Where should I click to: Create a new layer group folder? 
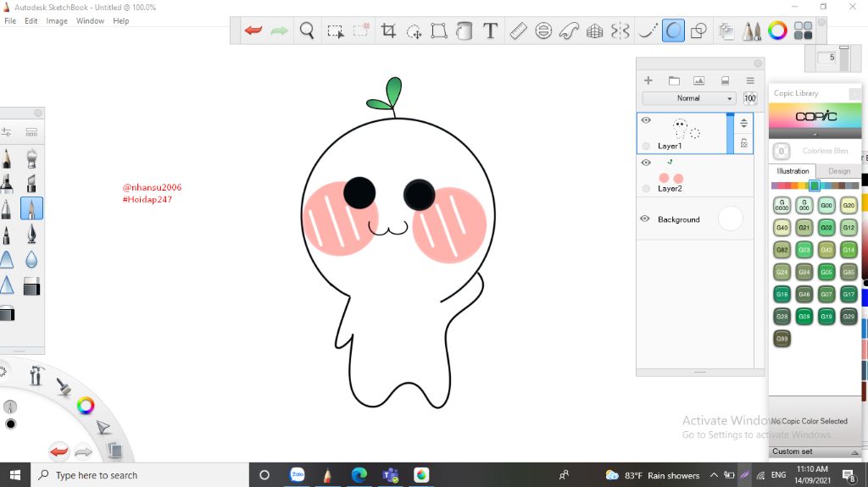point(674,80)
